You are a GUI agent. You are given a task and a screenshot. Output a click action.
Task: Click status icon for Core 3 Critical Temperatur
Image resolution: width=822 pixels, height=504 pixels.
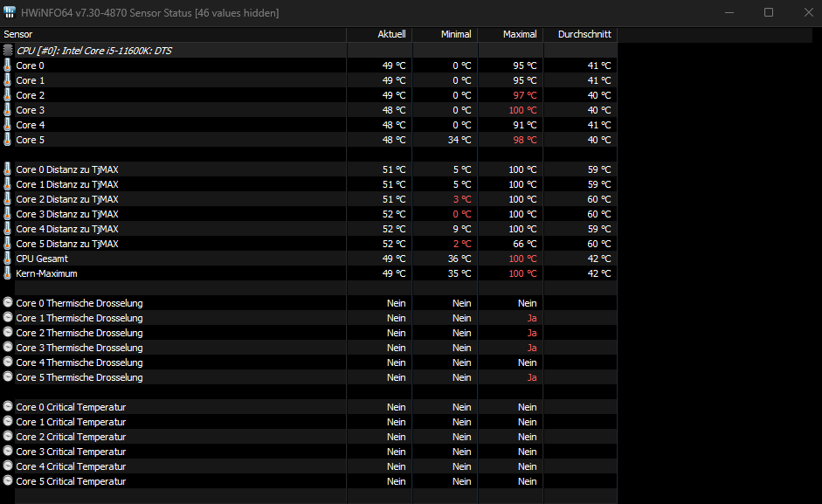point(8,451)
